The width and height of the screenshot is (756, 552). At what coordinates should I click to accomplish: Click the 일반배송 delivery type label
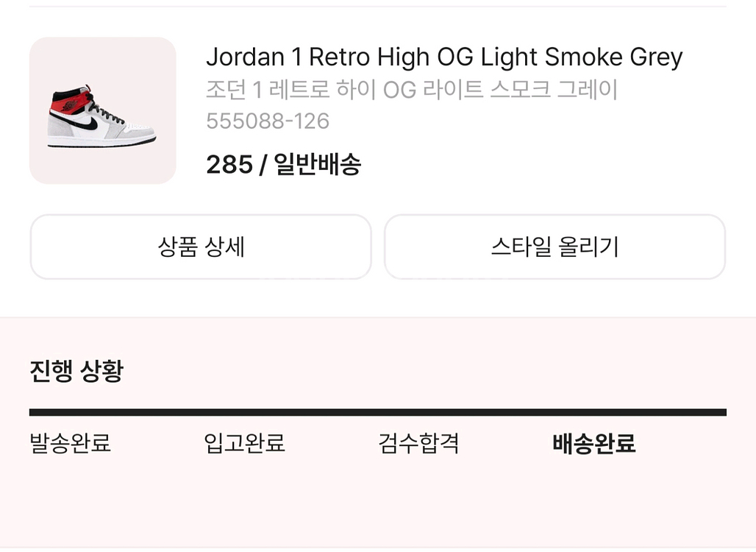tap(318, 165)
